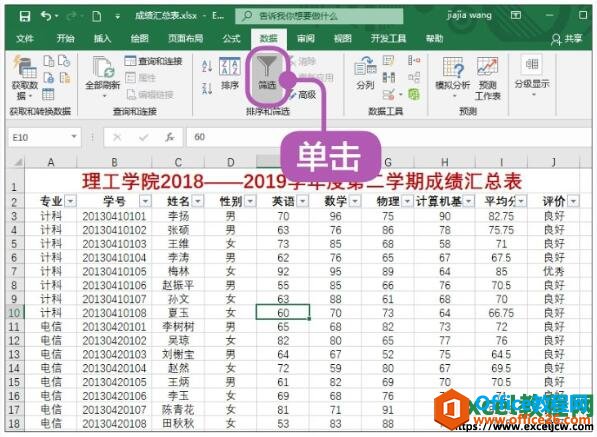Sort ascending with the A-to-Z icon
This screenshot has width=597, height=437.
[207, 66]
